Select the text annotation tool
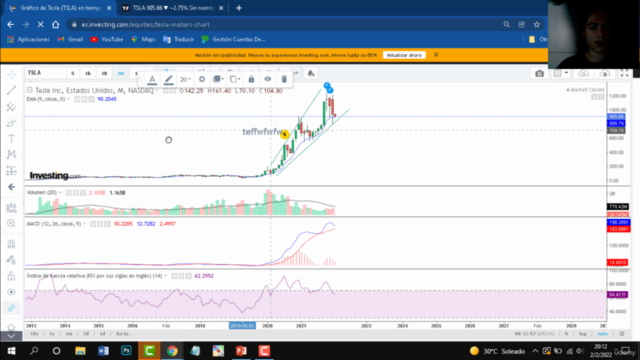Viewport: 640px width, 360px height. point(11,139)
